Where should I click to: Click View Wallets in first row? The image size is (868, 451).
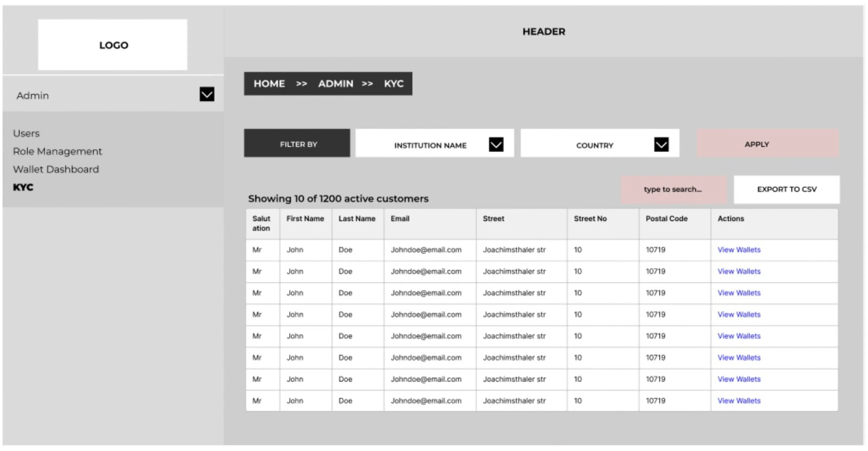[x=739, y=250]
